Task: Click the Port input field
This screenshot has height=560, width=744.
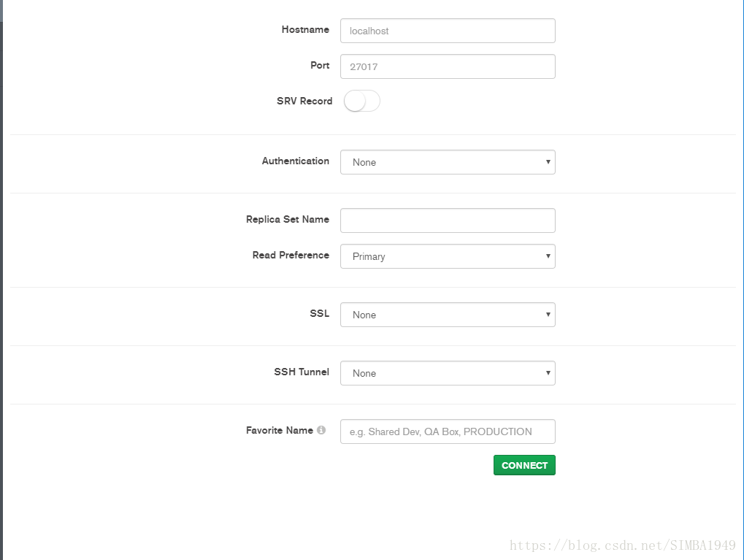Action: coord(448,66)
